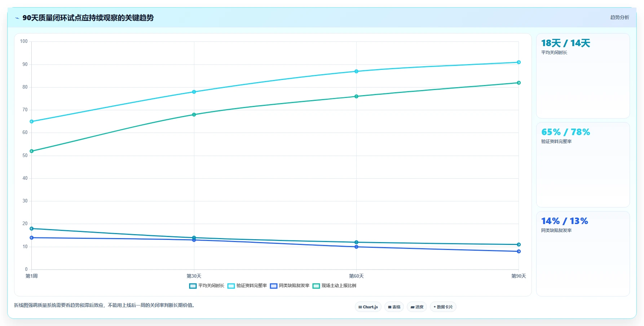The height and width of the screenshot is (326, 644).
Task: Click the 同类缺陷复发率 card caption
Action: (556, 231)
